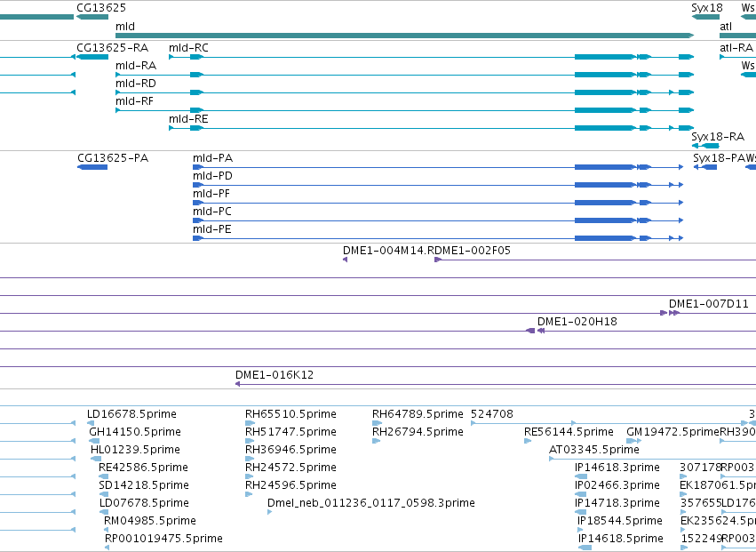The height and width of the screenshot is (552, 756).
Task: Click the mld-PF protein label
Action: click(211, 194)
